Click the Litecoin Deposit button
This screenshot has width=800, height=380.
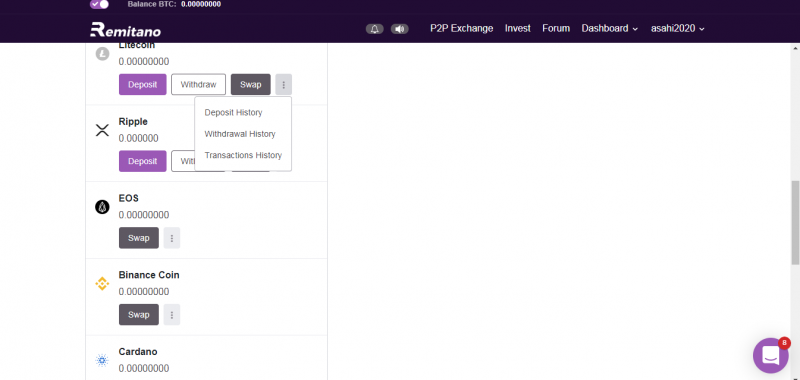point(143,85)
